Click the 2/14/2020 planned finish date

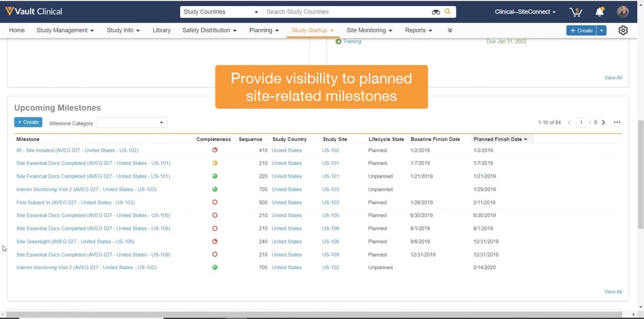(x=485, y=268)
